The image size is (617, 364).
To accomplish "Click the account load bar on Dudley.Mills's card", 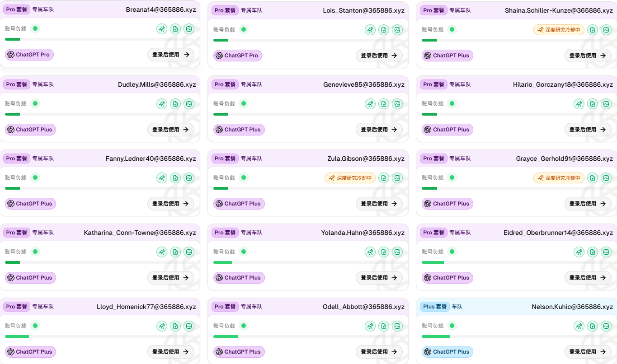I will coord(99,114).
